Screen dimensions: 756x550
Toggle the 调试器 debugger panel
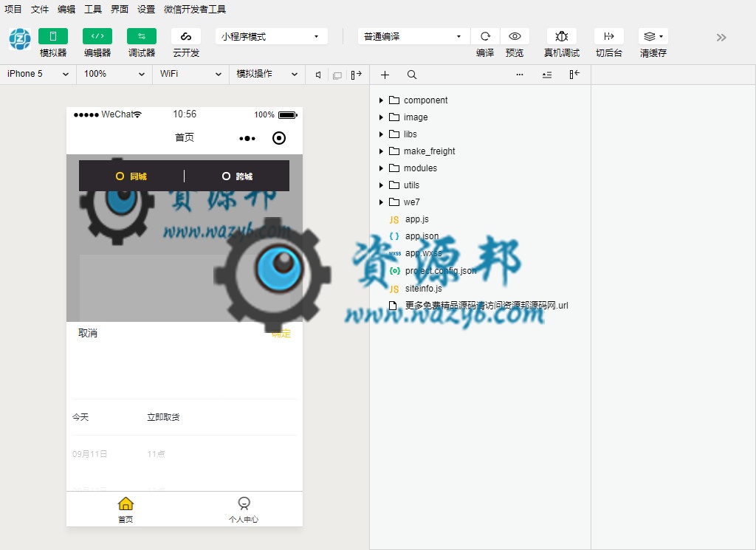click(141, 36)
